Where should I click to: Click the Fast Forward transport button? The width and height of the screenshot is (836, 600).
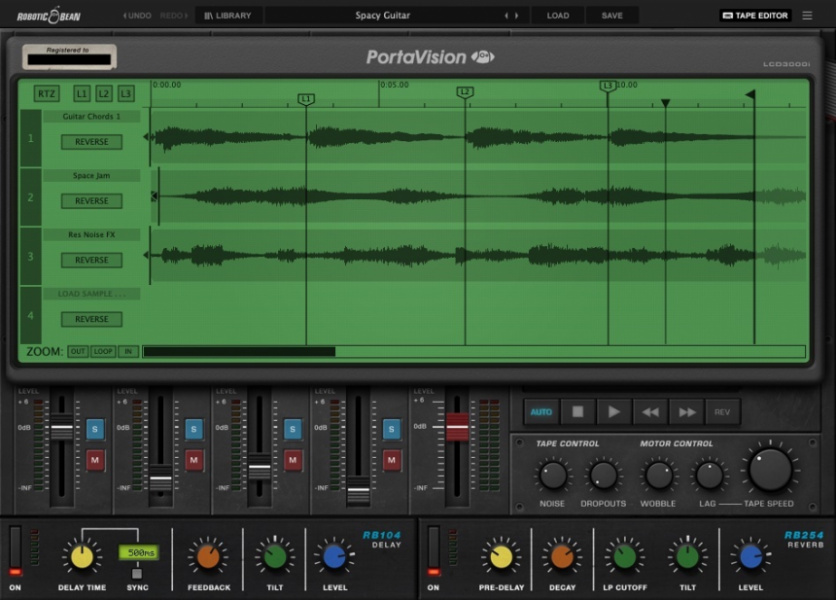(x=687, y=412)
